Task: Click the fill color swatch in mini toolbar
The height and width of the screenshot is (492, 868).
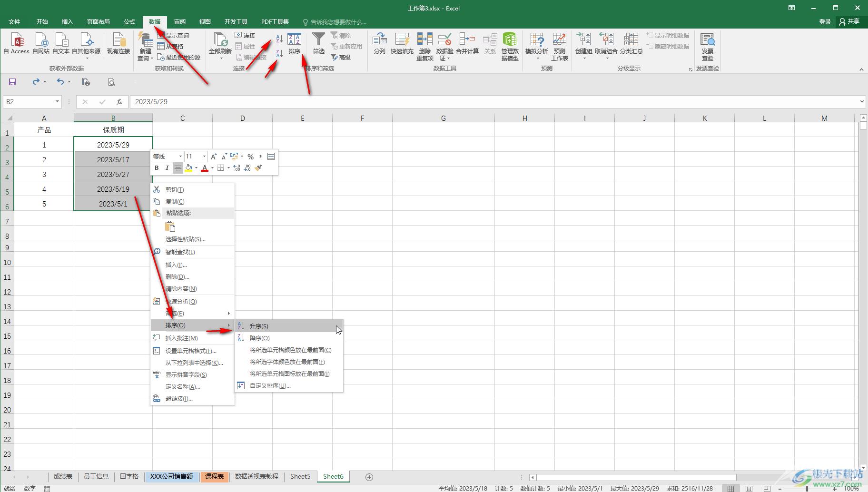Action: tap(188, 168)
